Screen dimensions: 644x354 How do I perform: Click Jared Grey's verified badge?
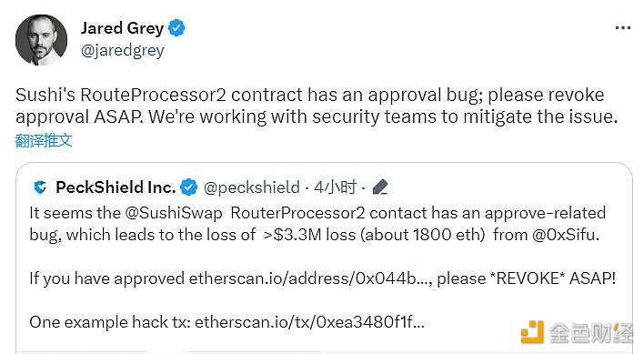[x=176, y=28]
